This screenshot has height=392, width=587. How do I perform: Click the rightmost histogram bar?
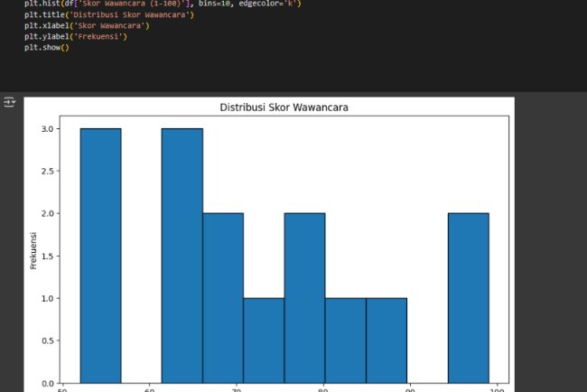(468, 298)
